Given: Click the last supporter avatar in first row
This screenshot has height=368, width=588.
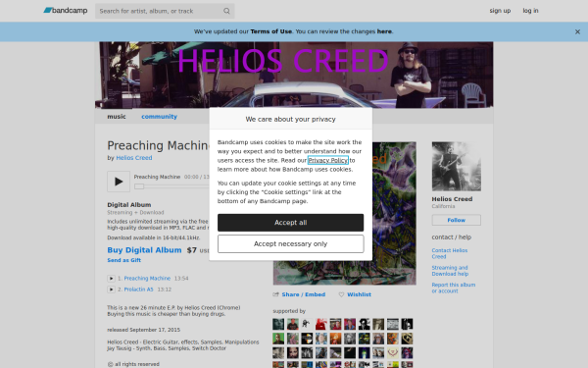Looking at the screenshot, I should (407, 324).
